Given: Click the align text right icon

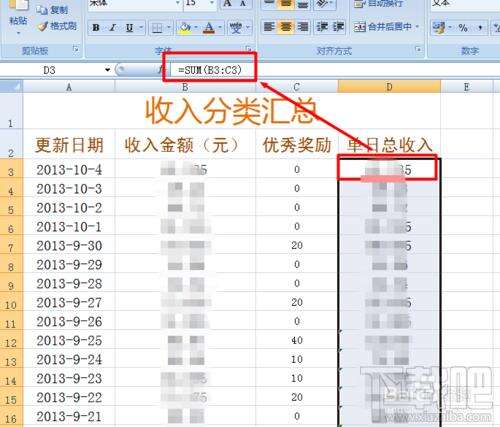Looking at the screenshot, I should [303, 27].
